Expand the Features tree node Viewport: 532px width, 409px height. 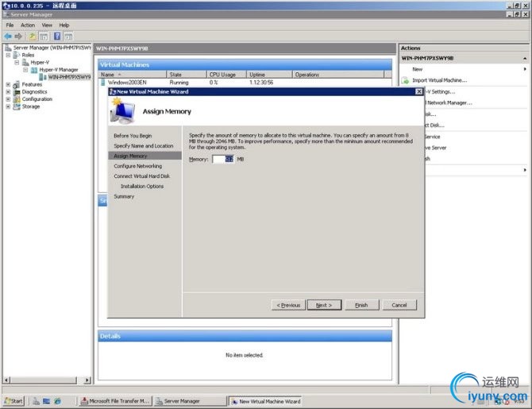point(8,84)
